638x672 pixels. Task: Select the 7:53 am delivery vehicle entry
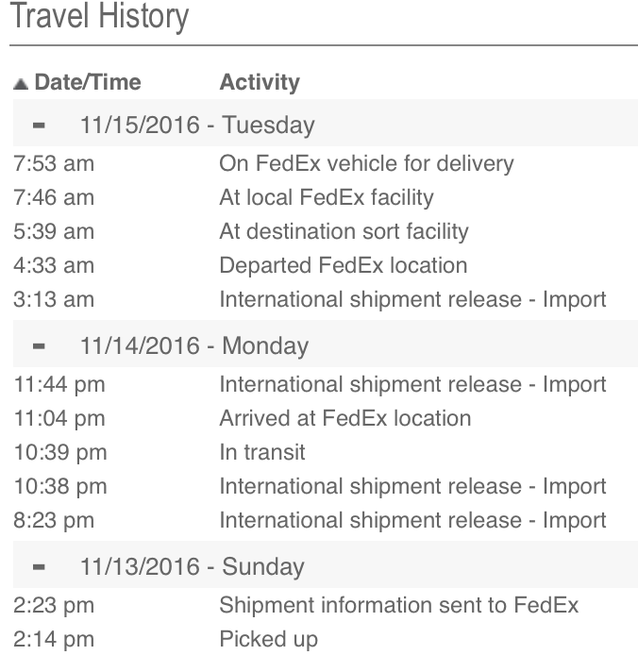click(326, 163)
